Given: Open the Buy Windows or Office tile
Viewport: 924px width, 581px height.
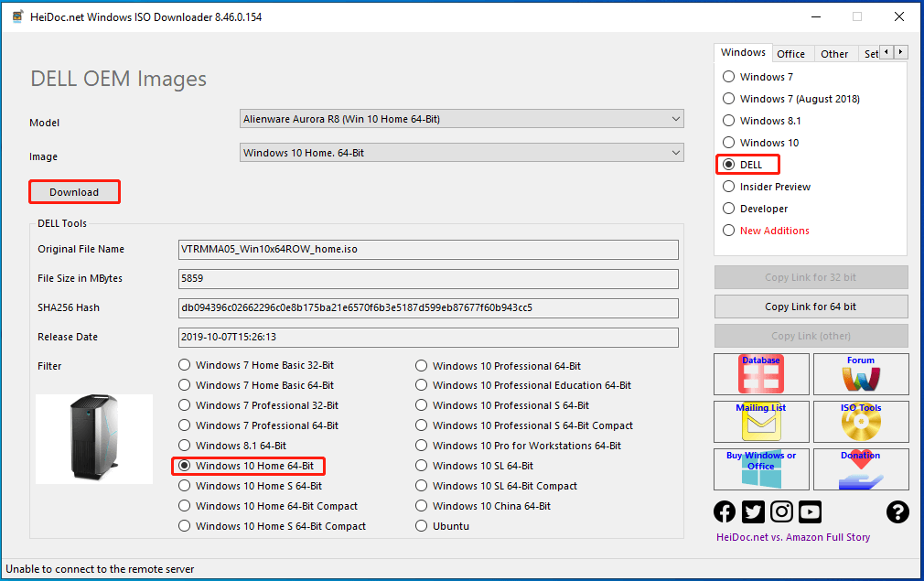Looking at the screenshot, I should [x=761, y=469].
